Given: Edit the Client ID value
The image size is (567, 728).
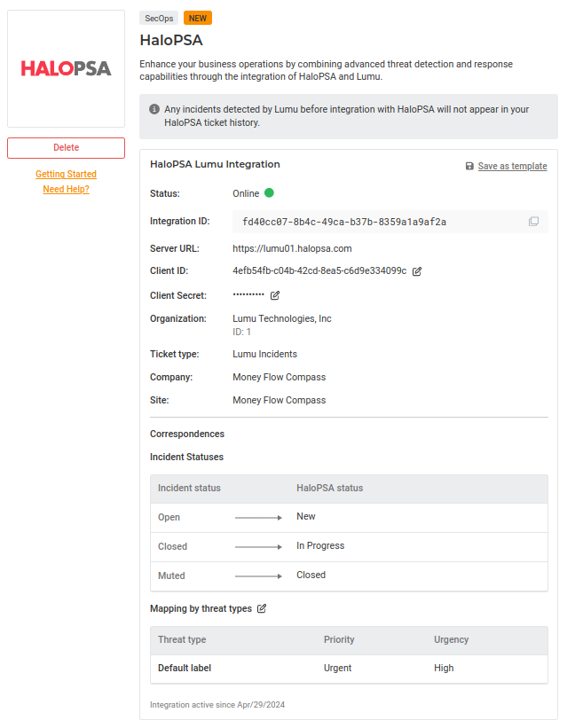Looking at the screenshot, I should pyautogui.click(x=417, y=271).
